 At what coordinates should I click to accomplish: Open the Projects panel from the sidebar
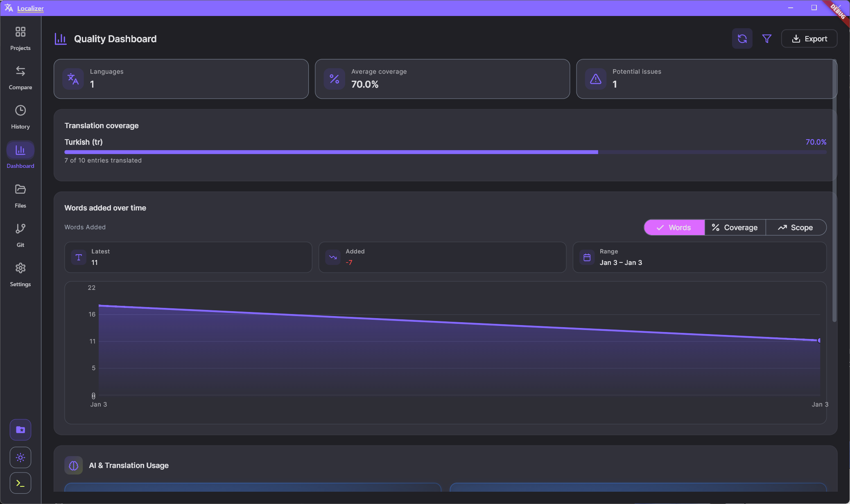20,38
